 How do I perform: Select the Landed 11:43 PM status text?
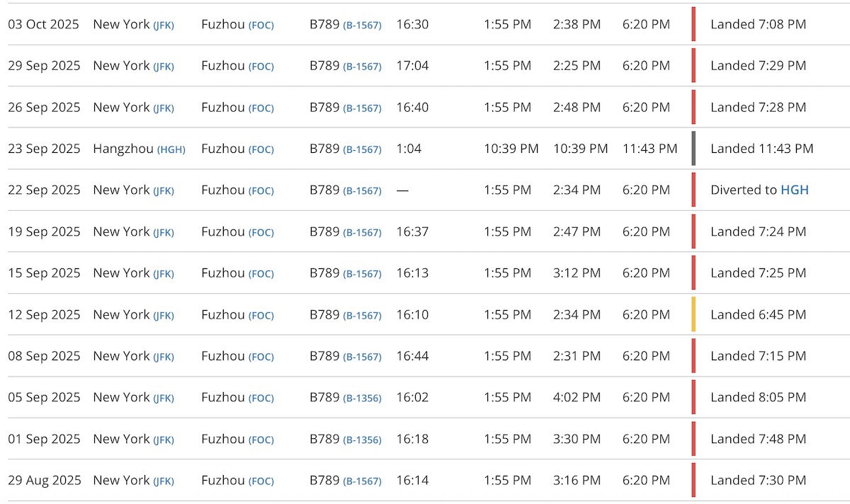[761, 149]
